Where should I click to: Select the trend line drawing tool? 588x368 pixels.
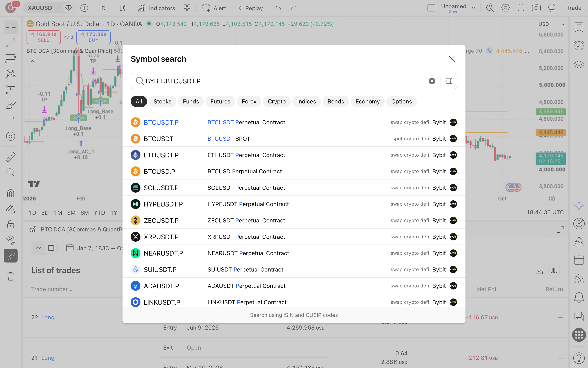coord(10,43)
